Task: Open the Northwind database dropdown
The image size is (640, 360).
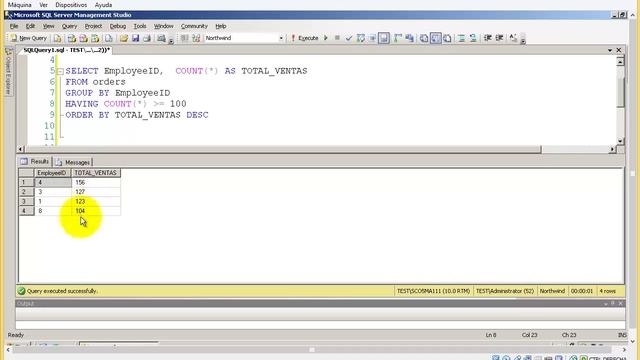Action: [281, 38]
